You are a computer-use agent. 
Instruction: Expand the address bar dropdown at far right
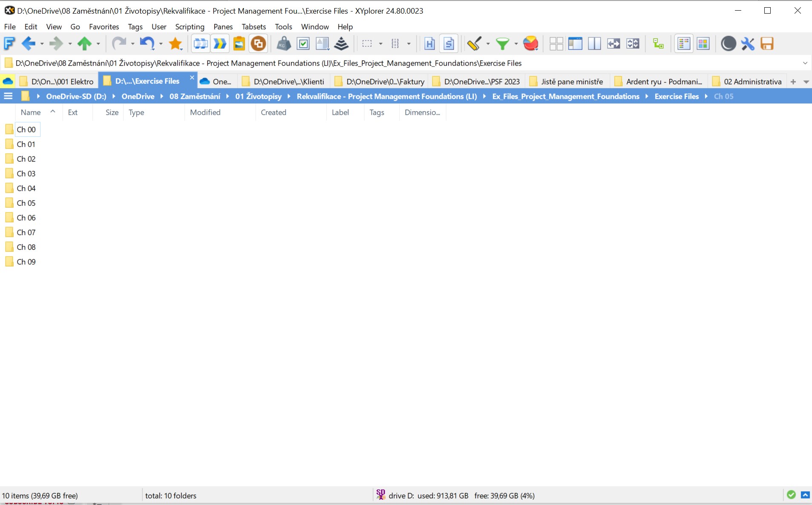(805, 63)
